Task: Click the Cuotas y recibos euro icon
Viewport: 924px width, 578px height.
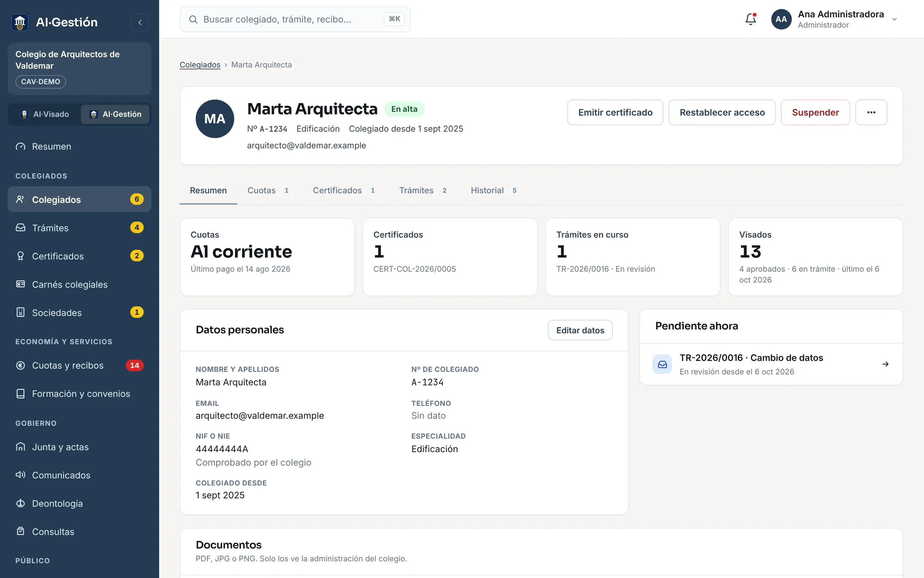Action: pyautogui.click(x=20, y=365)
